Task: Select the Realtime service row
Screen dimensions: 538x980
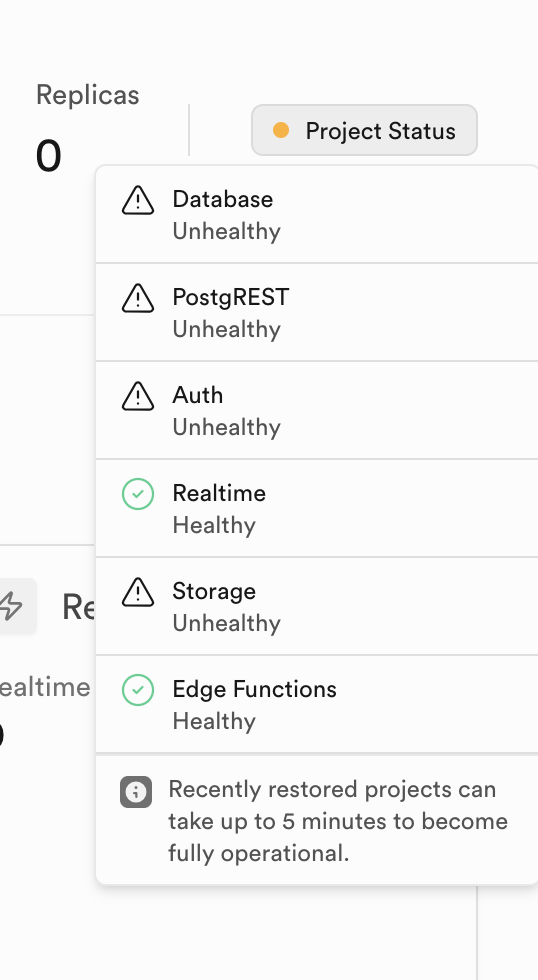Action: tap(317, 508)
